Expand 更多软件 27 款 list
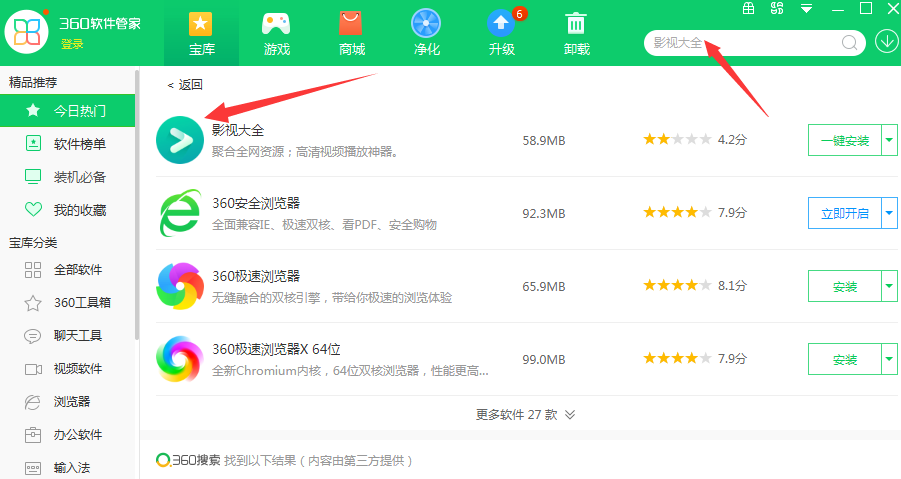 525,415
